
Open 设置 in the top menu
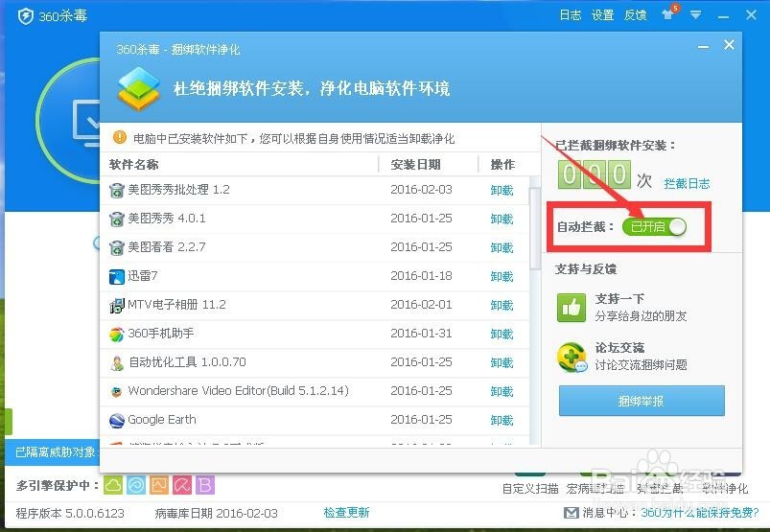[602, 15]
